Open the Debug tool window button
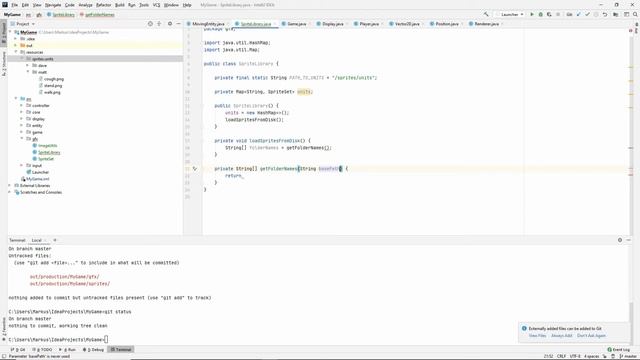Viewport: 640px width, 360px height. (x=93, y=349)
